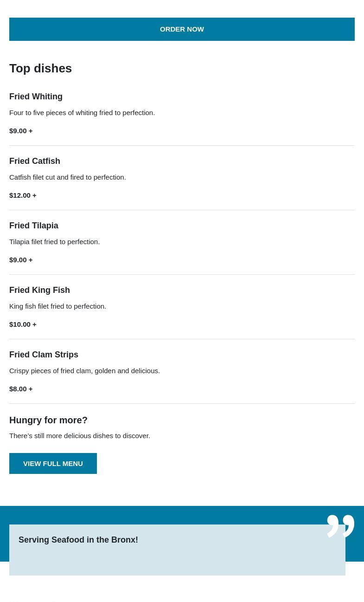Click the Top dishes heading
Viewport: 364px width, 602px height.
[40, 68]
